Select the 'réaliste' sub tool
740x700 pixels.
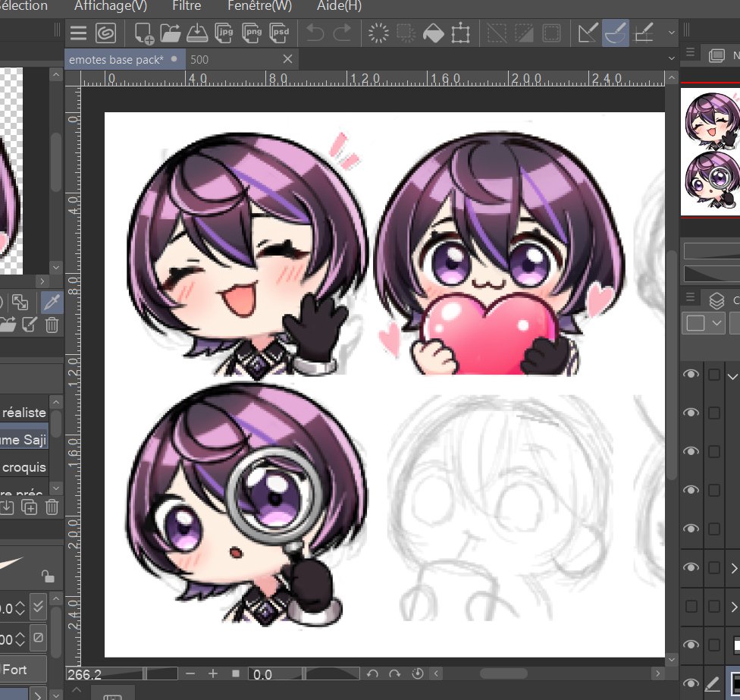(x=24, y=413)
